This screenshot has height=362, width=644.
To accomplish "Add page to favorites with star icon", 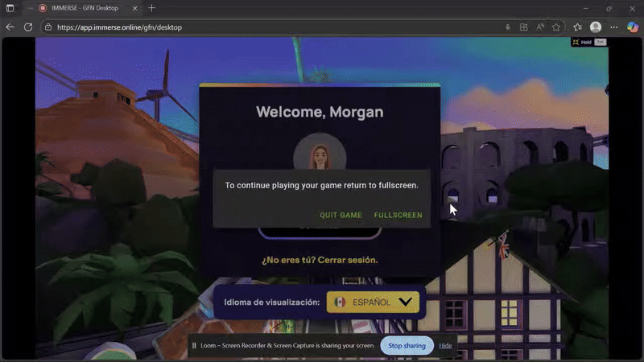I will (x=556, y=27).
